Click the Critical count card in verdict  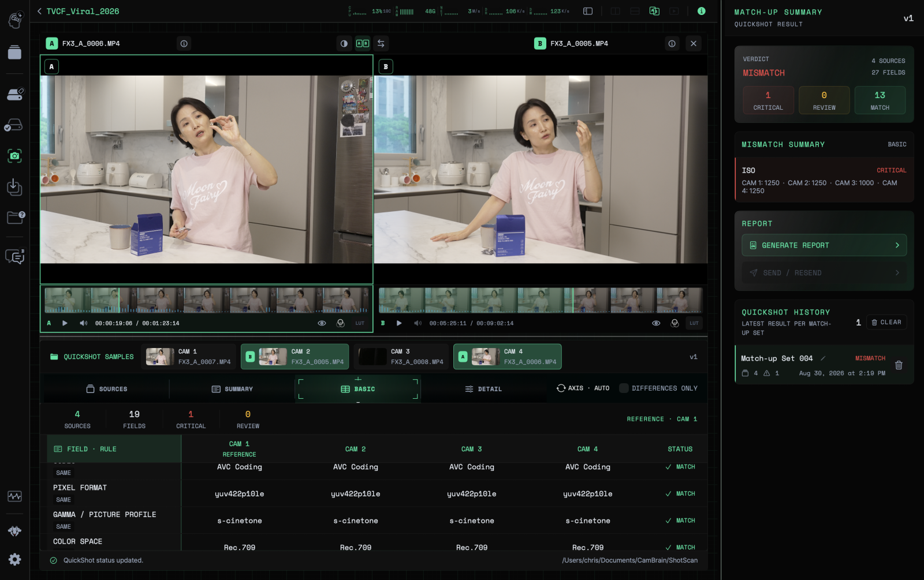(x=768, y=100)
